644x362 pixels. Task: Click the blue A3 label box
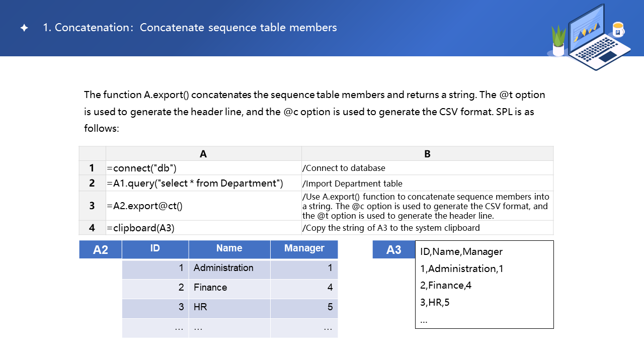[393, 249]
